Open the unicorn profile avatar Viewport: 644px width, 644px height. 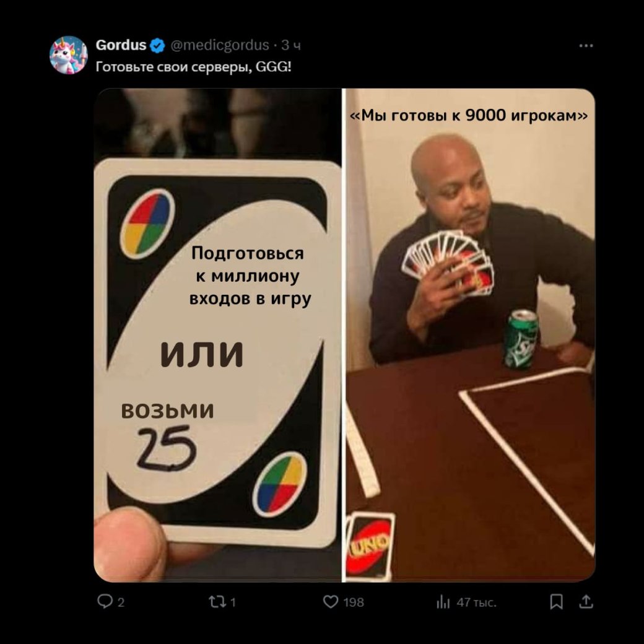(68, 55)
